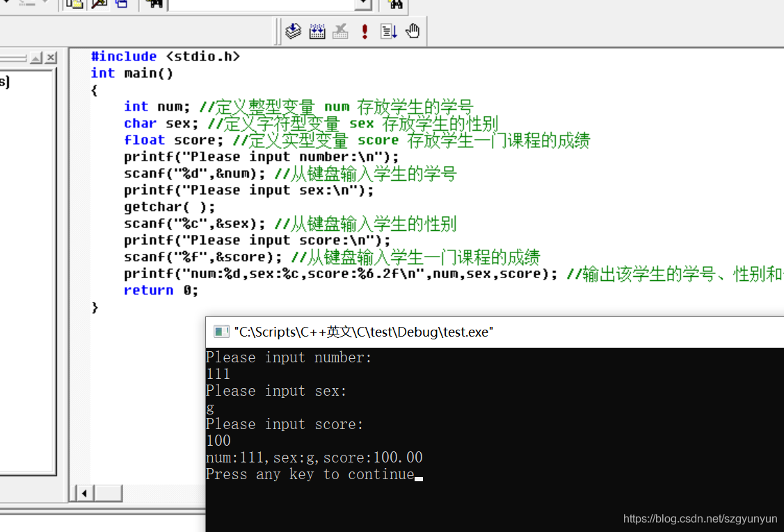The width and height of the screenshot is (784, 532).
Task: Click the scanf("%d",&num) statement
Action: click(195, 173)
